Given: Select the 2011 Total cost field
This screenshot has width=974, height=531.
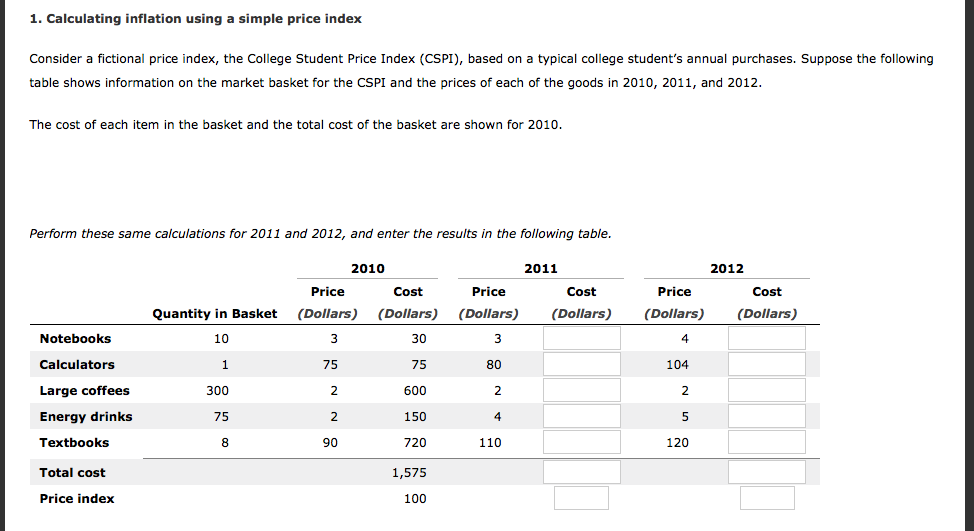Looking at the screenshot, I should [581, 473].
